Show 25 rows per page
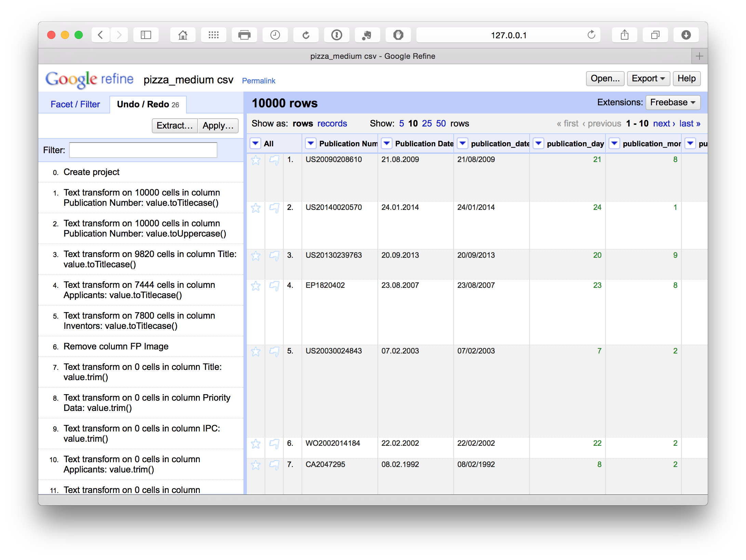The height and width of the screenshot is (560, 746). [427, 123]
